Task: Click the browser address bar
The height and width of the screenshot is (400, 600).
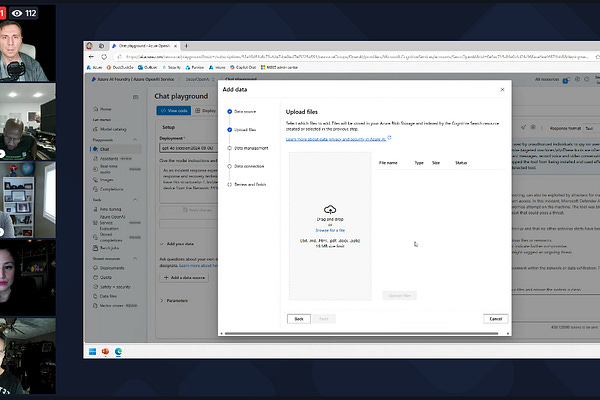Action: click(x=356, y=57)
